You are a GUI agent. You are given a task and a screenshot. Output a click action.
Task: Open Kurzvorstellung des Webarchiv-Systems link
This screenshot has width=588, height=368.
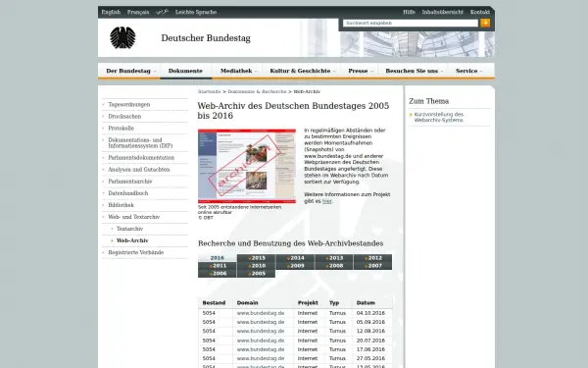point(439,117)
